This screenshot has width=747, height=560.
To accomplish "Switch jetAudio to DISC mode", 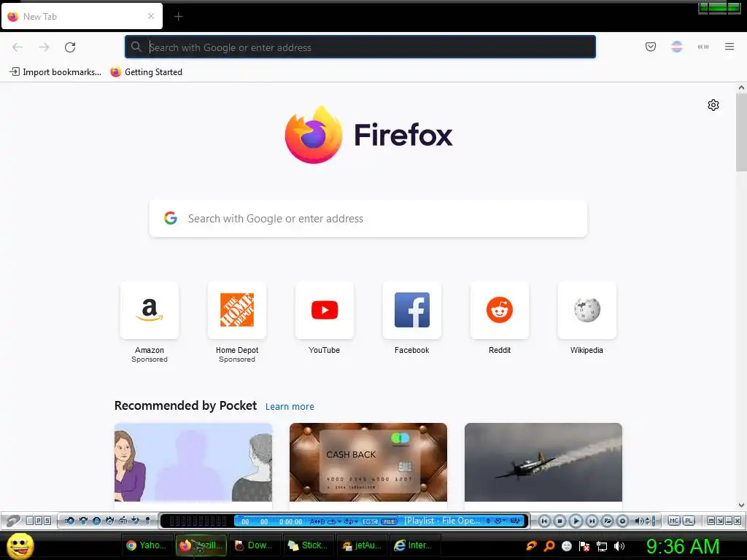I will [x=370, y=521].
